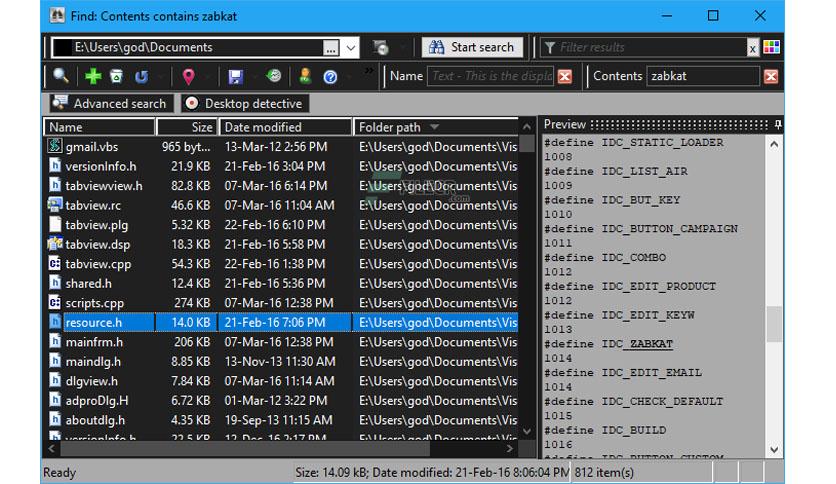Click the Contents field containing zabkat
836x484 pixels.
point(703,76)
